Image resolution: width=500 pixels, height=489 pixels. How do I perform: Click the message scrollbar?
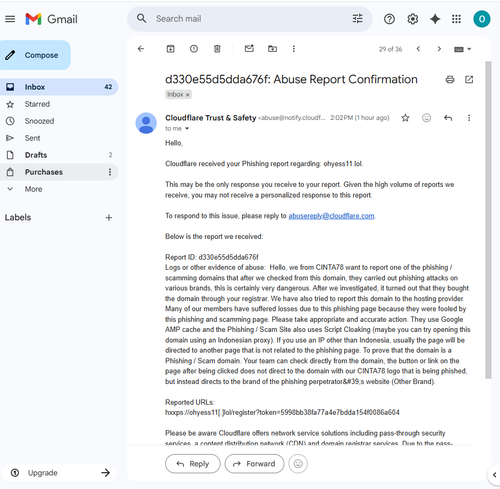[488, 220]
